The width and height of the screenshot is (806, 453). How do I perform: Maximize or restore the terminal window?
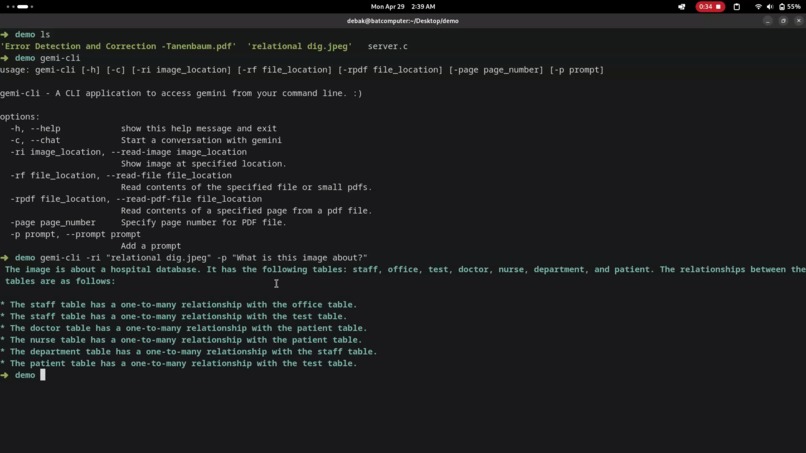pos(783,21)
